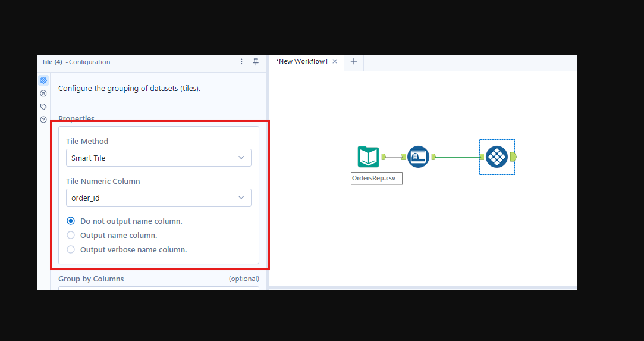This screenshot has height=341, width=644.
Task: Pin the Configuration panel
Action: pos(256,62)
